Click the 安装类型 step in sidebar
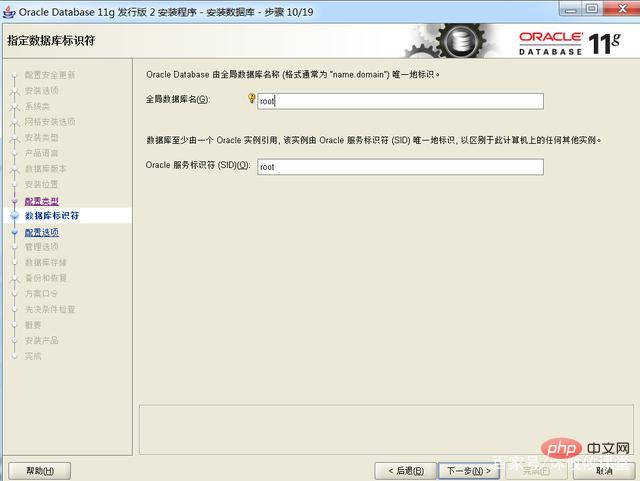The height and width of the screenshot is (481, 640). pyautogui.click(x=42, y=137)
